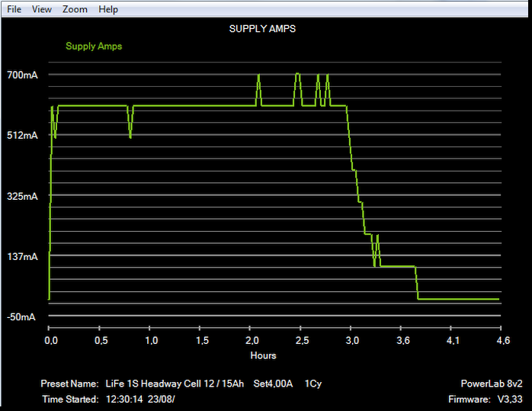
Task: Click the 0,0 hours axis label
Action: tap(51, 340)
